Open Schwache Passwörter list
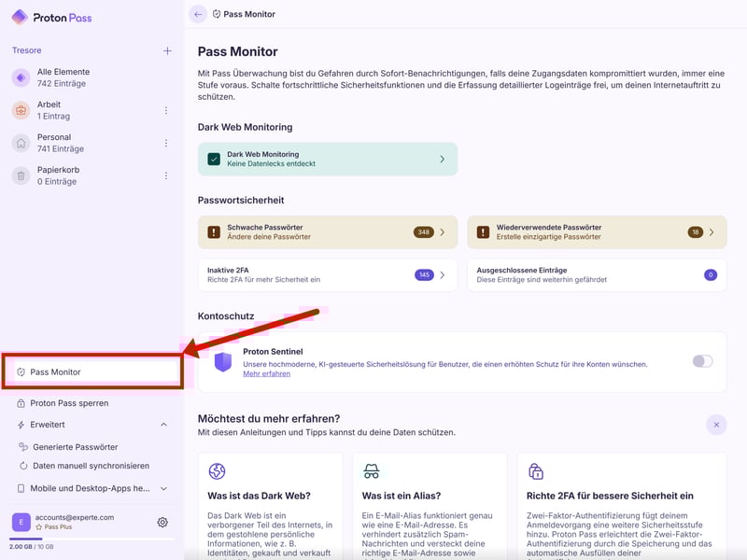The image size is (747, 560). pyautogui.click(x=328, y=232)
